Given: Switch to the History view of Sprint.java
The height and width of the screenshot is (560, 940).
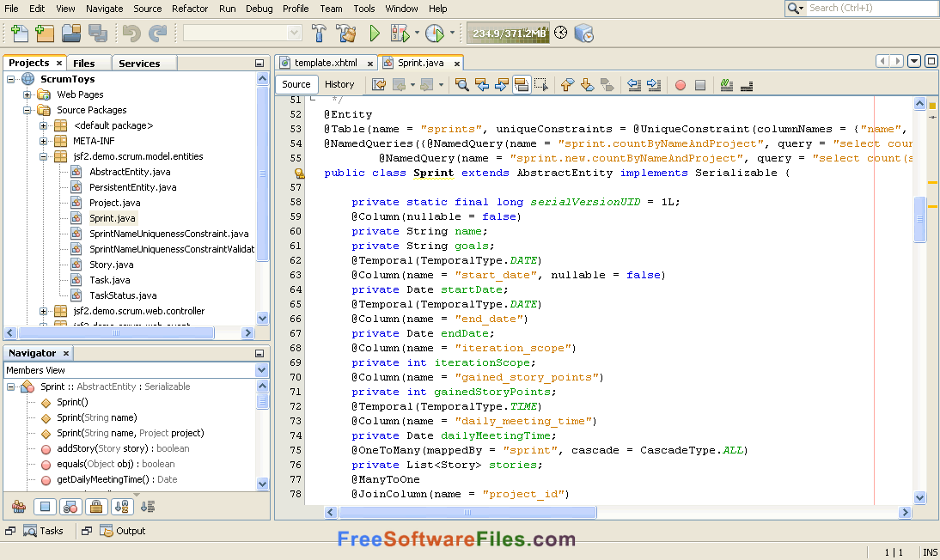Looking at the screenshot, I should 340,84.
